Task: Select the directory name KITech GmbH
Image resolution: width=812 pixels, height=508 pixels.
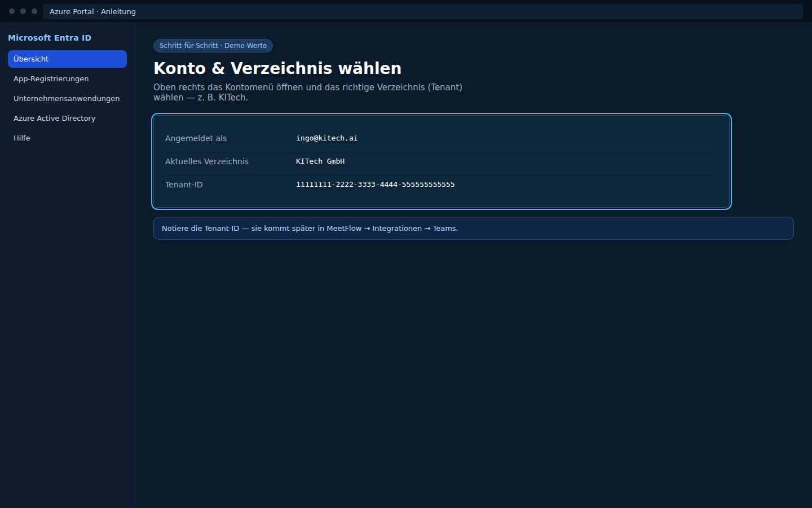Action: [320, 161]
